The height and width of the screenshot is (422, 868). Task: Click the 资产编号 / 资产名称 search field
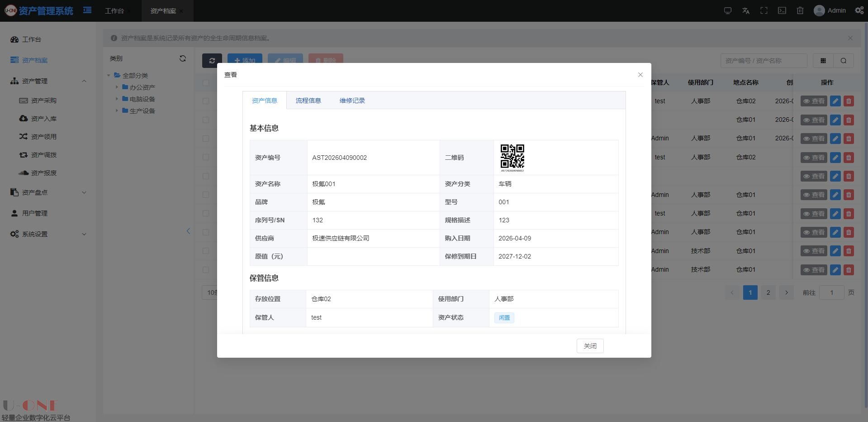764,61
